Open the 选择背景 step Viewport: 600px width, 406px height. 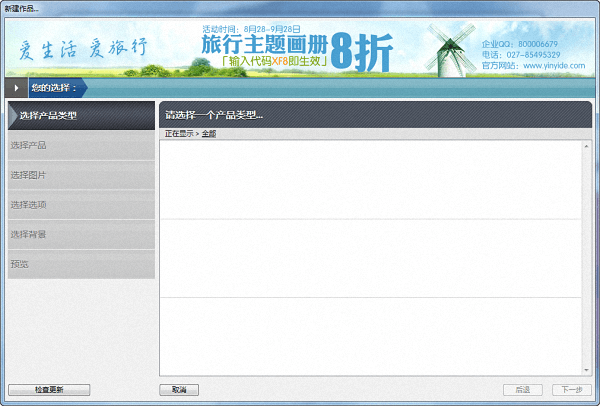(81, 234)
